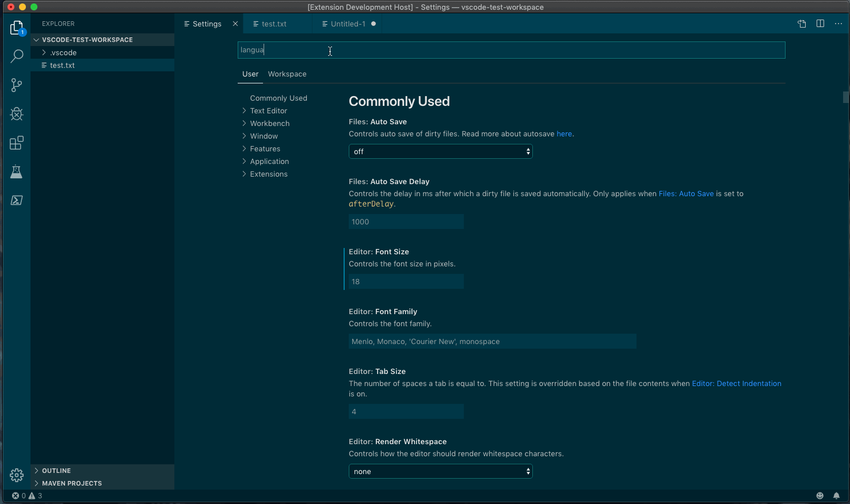The image size is (850, 504).
Task: Select the User settings tab
Action: click(250, 74)
